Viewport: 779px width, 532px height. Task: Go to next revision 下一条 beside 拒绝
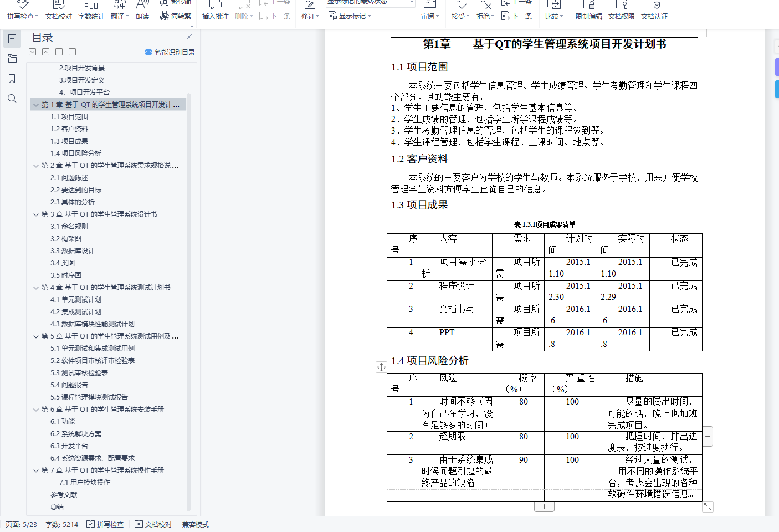(516, 16)
